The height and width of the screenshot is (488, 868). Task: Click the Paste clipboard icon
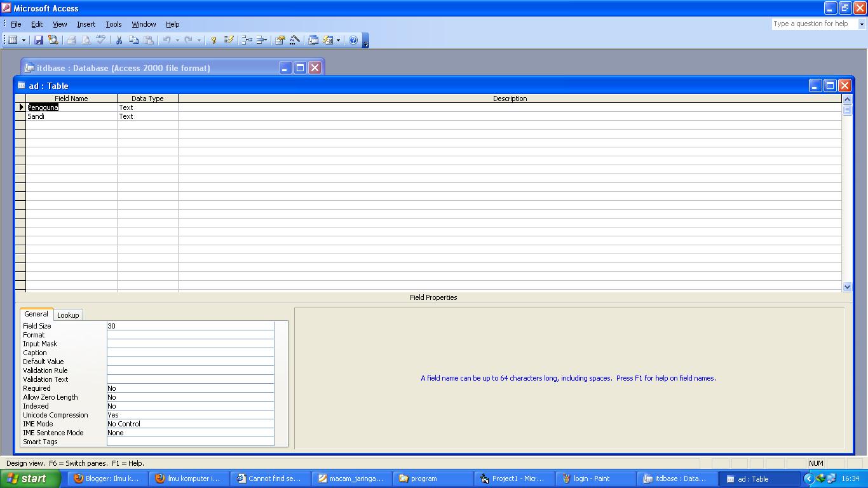coord(149,40)
